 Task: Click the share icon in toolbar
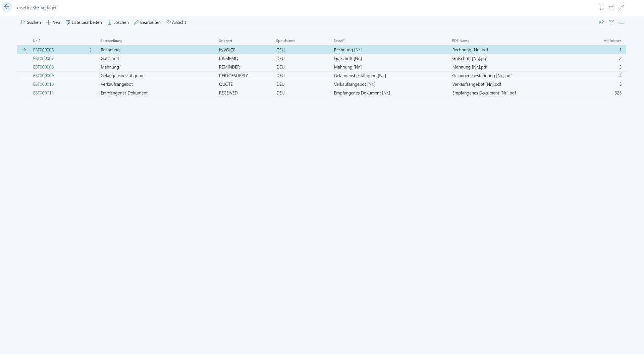click(601, 22)
